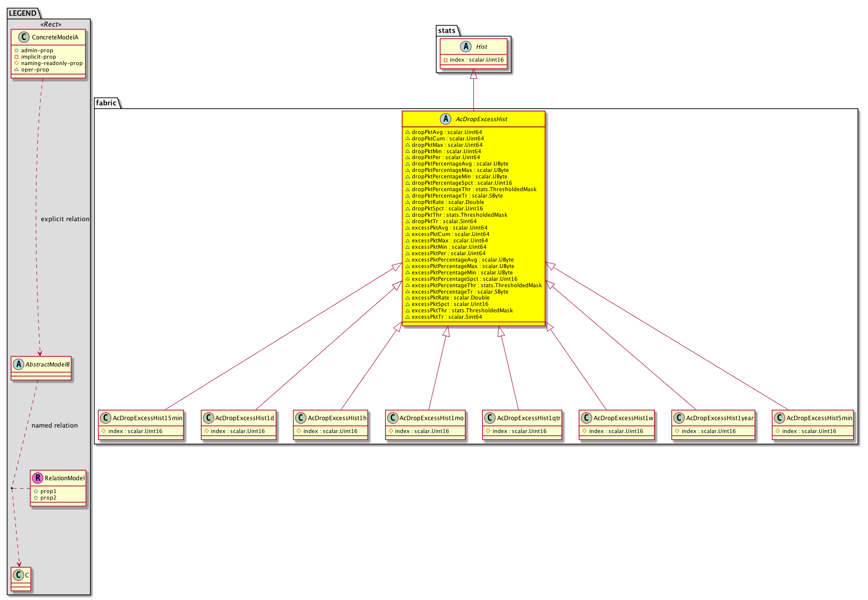868x600 pixels.
Task: Click the 'C' icon of AcDropExcessHist5min
Action: [x=779, y=418]
